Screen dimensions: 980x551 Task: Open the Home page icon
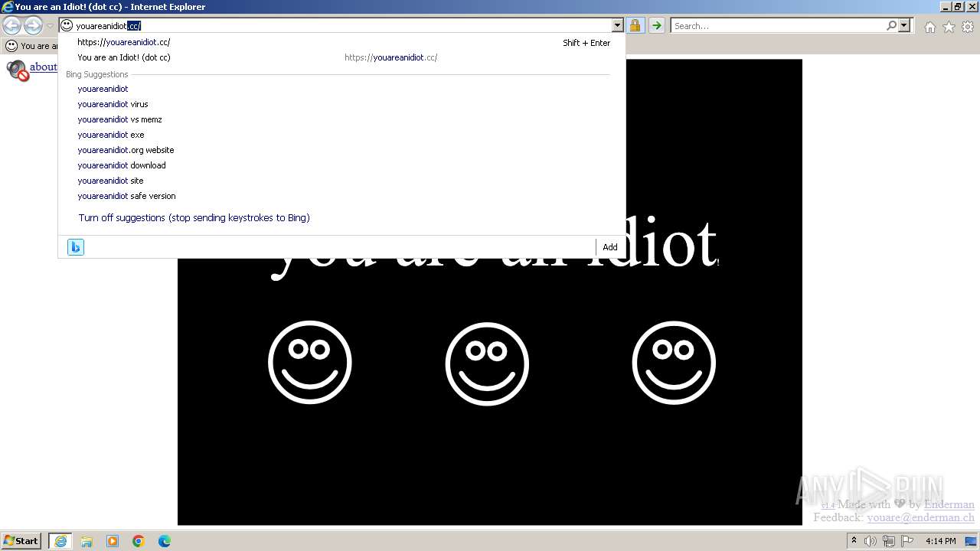pos(929,27)
